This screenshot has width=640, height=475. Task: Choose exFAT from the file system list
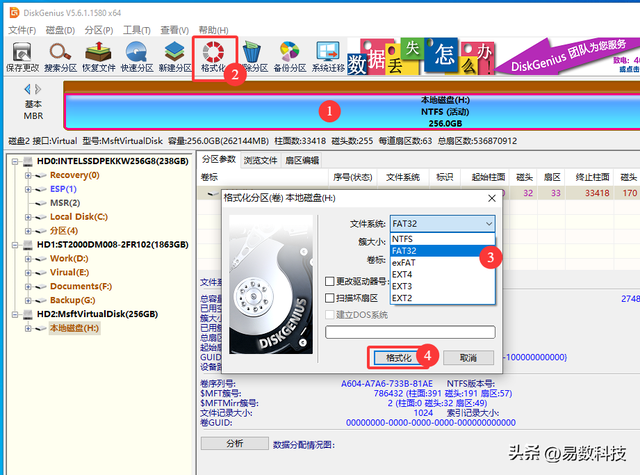click(442, 263)
